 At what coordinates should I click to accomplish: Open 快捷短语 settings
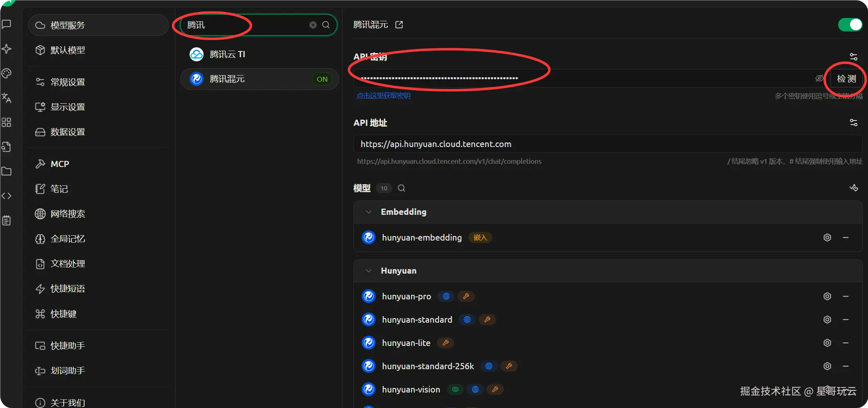tap(98, 289)
